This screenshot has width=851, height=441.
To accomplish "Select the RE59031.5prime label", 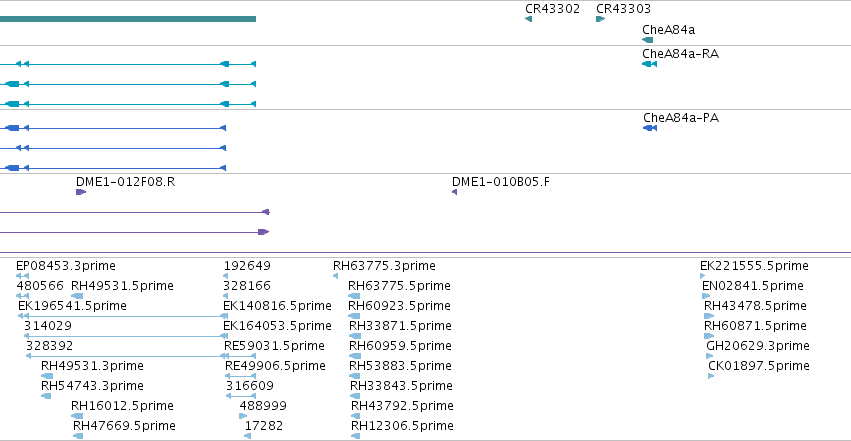I will point(274,346).
